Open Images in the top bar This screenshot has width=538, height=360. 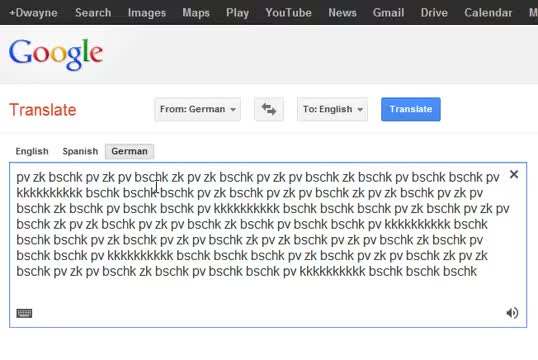147,13
